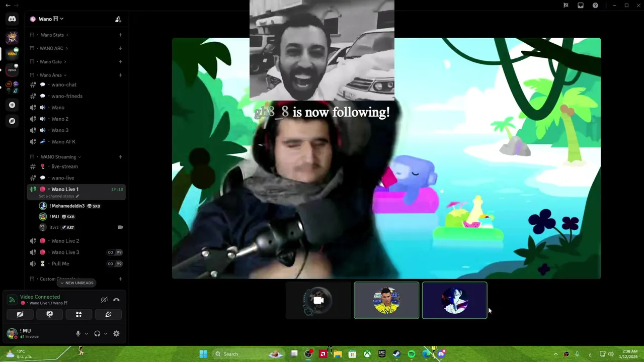Viewport: 644px width, 362px height.
Task: Open the activities launcher button
Action: click(79, 314)
